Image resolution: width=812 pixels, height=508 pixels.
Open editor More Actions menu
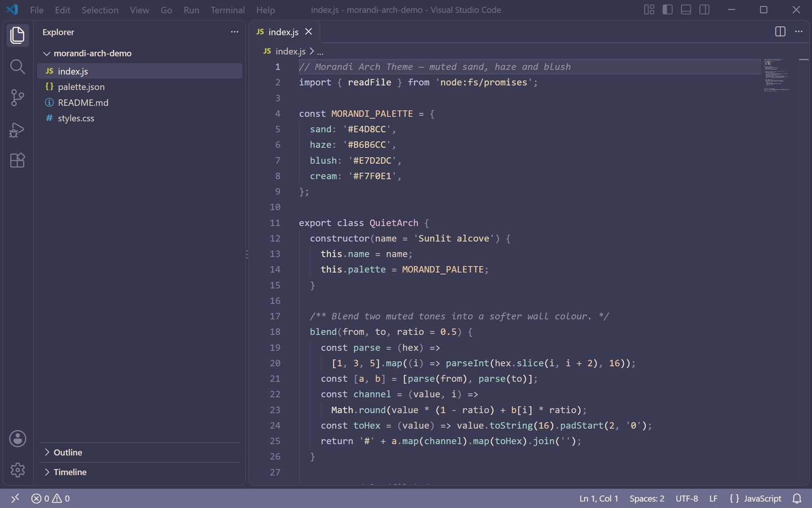(798, 32)
